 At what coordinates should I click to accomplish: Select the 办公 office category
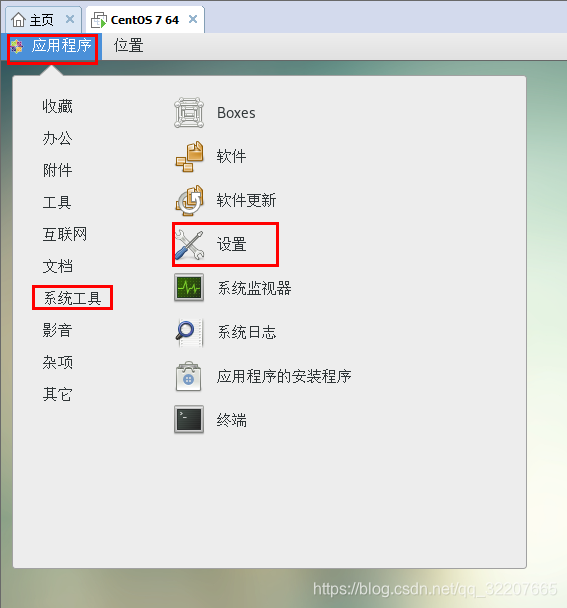click(x=57, y=138)
